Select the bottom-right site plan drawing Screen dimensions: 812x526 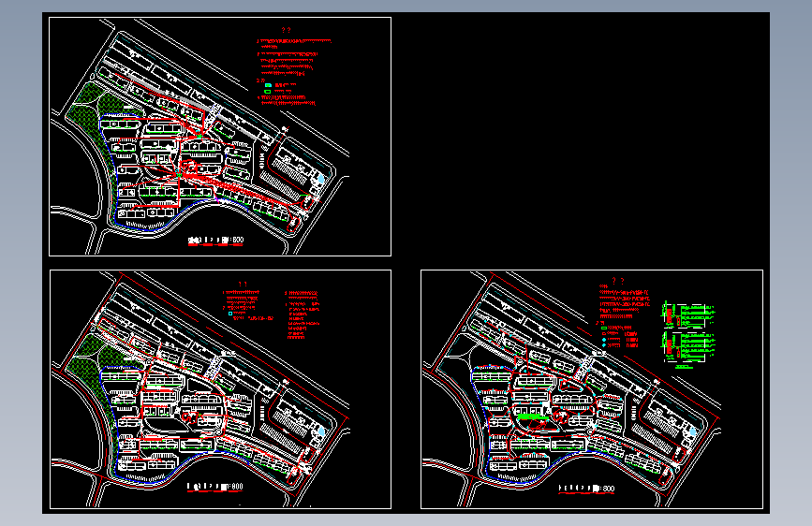pos(592,389)
